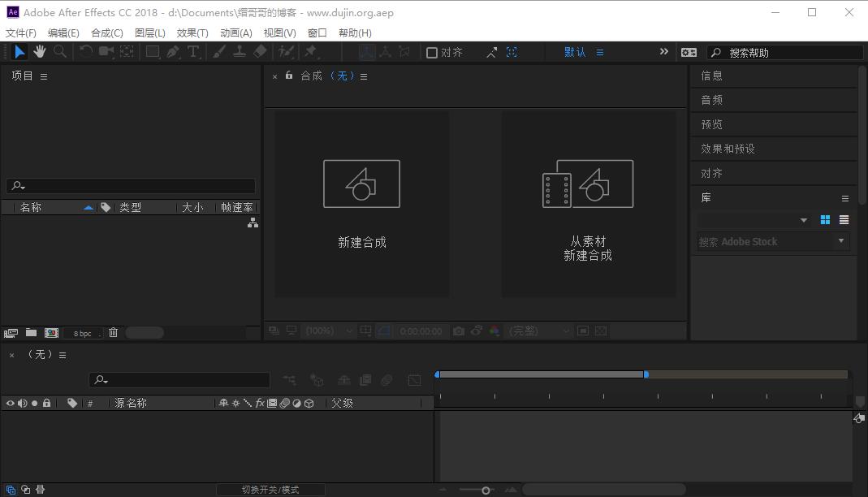Image resolution: width=868 pixels, height=497 pixels.
Task: Open the 项目 panel menu
Action: point(44,76)
